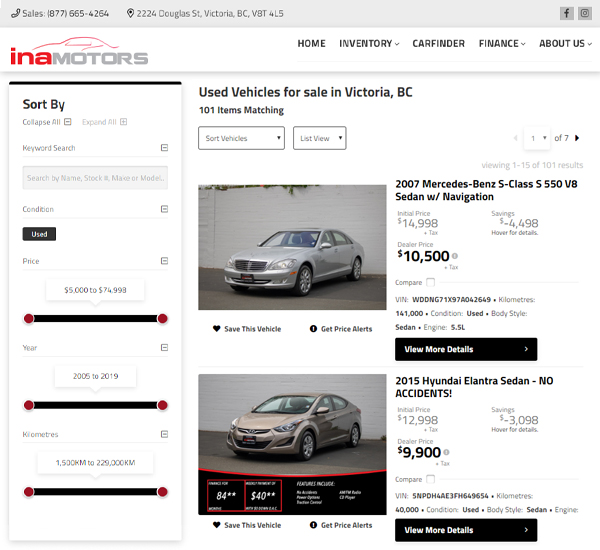Screen dimensions: 600x550
Task: Open the CARFINDER menu item
Action: [x=439, y=44]
